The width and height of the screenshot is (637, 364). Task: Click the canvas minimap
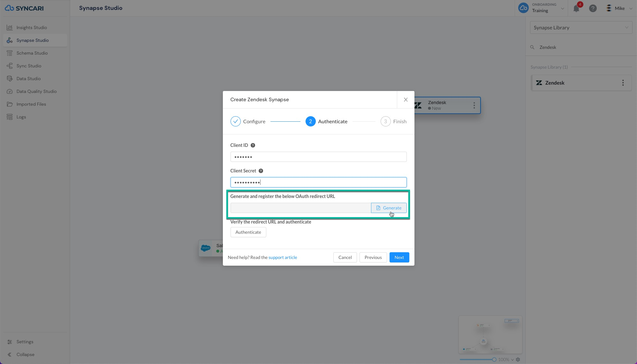pyautogui.click(x=490, y=335)
